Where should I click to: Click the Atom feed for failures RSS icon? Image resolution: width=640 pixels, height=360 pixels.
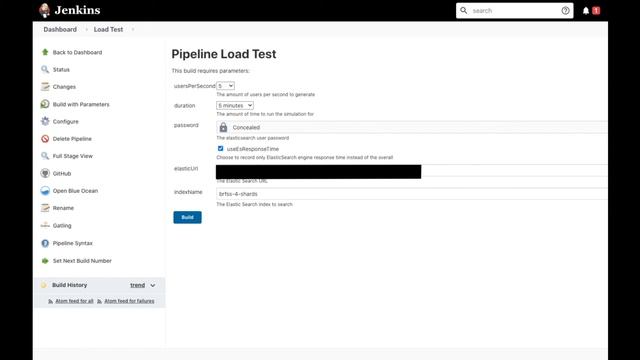point(99,301)
